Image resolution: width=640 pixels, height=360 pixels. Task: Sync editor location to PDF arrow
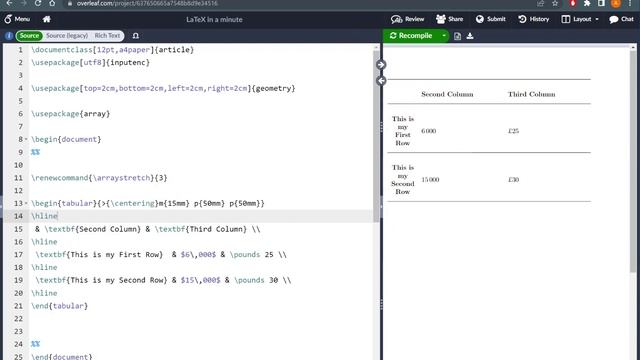381,64
